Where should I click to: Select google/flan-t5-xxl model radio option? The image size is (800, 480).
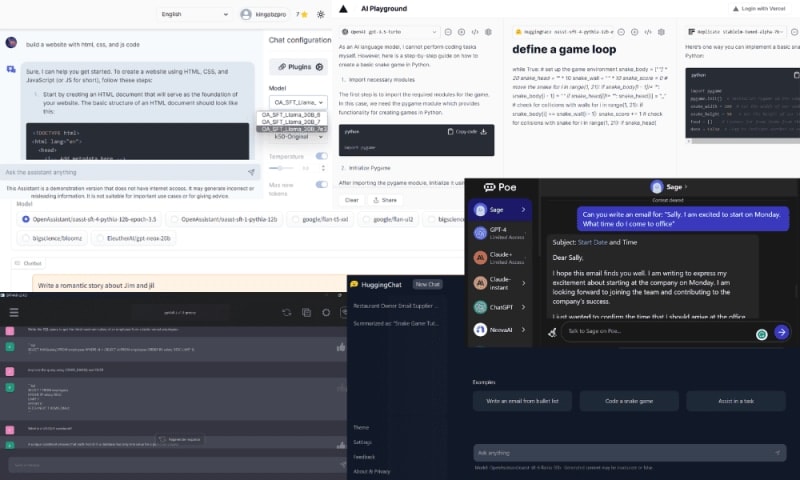[297, 218]
